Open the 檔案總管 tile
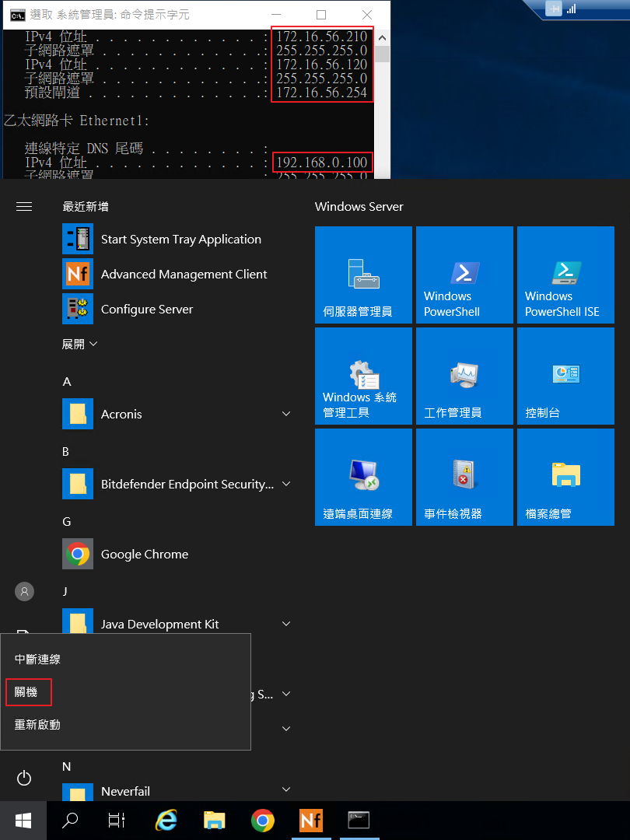Viewport: 630px width, 840px height. click(x=565, y=478)
